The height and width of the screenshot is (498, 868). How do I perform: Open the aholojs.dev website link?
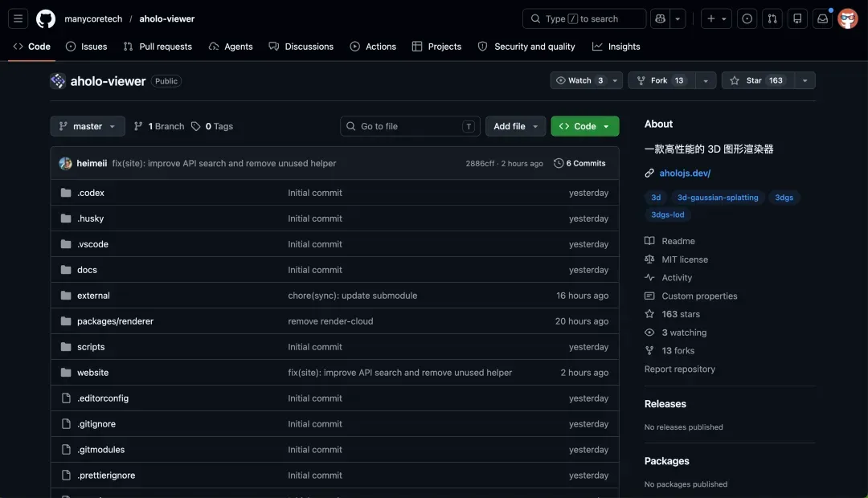tap(685, 173)
